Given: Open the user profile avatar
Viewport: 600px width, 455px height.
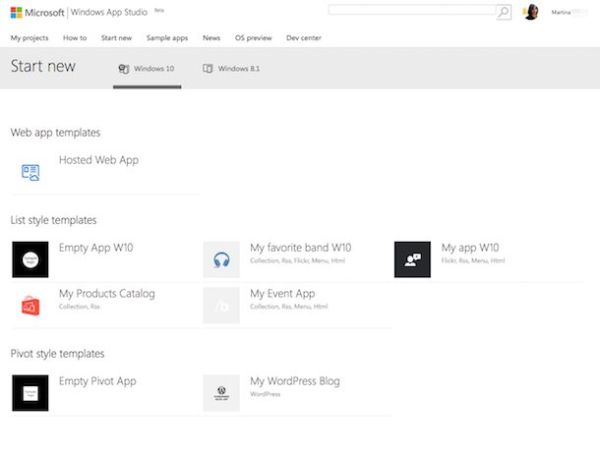Looking at the screenshot, I should point(531,12).
